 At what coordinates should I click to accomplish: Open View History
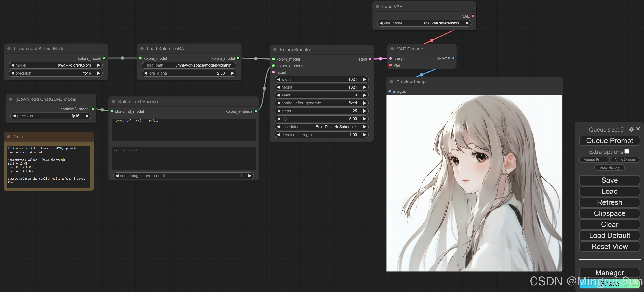point(609,168)
